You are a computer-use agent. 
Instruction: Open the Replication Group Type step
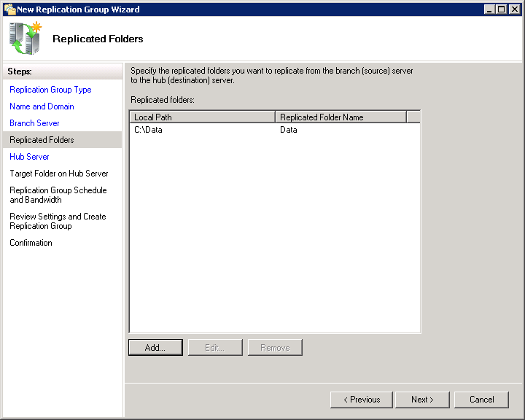pyautogui.click(x=50, y=90)
